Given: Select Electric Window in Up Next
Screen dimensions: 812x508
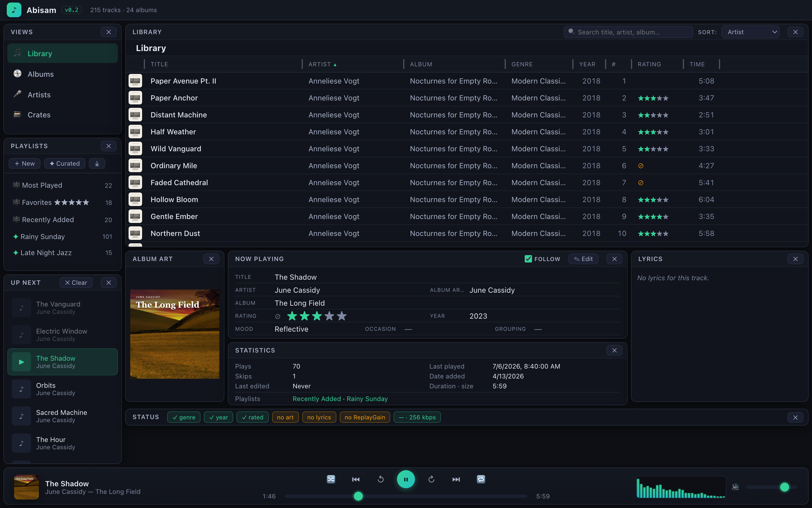Looking at the screenshot, I should click(62, 335).
